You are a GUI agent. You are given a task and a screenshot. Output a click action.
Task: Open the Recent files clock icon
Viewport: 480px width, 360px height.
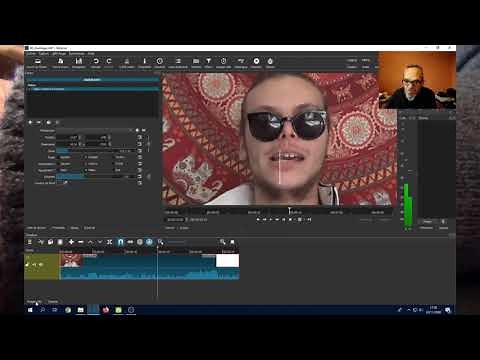point(160,61)
